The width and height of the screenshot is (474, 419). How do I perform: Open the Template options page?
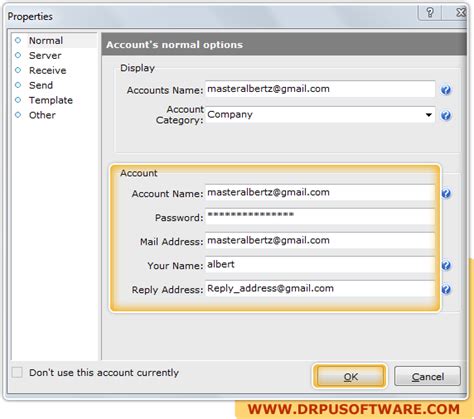(x=51, y=100)
